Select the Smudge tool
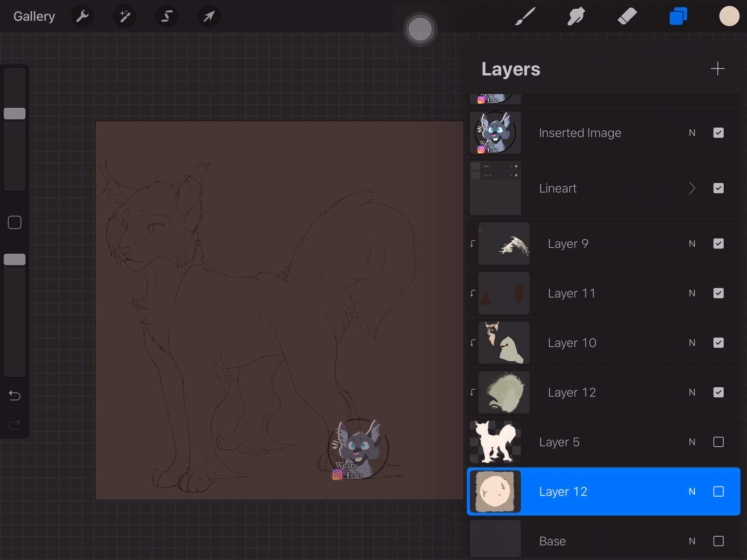This screenshot has width=747, height=560. coord(576,16)
